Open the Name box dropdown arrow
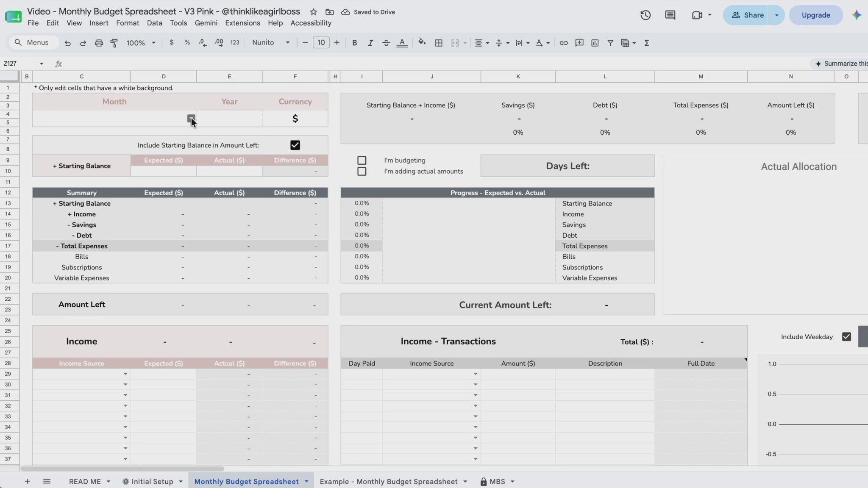The image size is (868, 488). pos(42,64)
